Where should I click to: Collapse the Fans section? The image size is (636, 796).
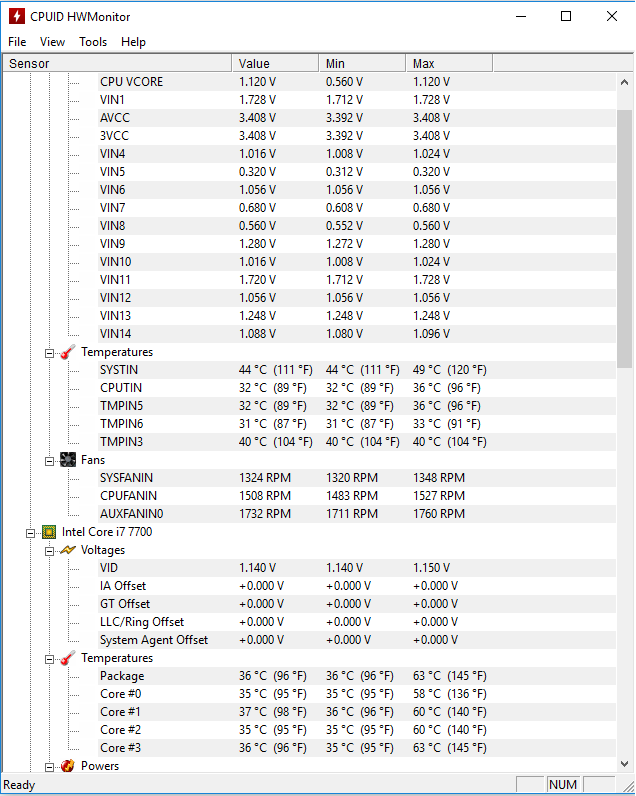(49, 461)
